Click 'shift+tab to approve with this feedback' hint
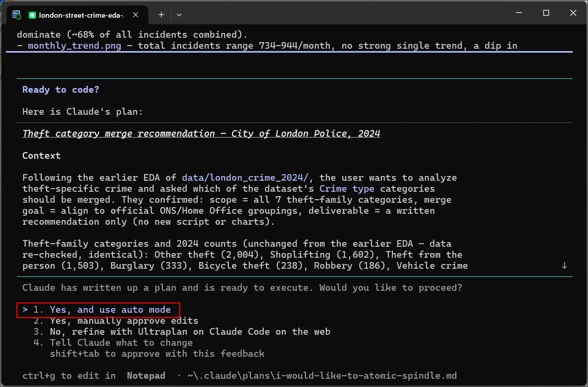588x387 pixels. (157, 354)
